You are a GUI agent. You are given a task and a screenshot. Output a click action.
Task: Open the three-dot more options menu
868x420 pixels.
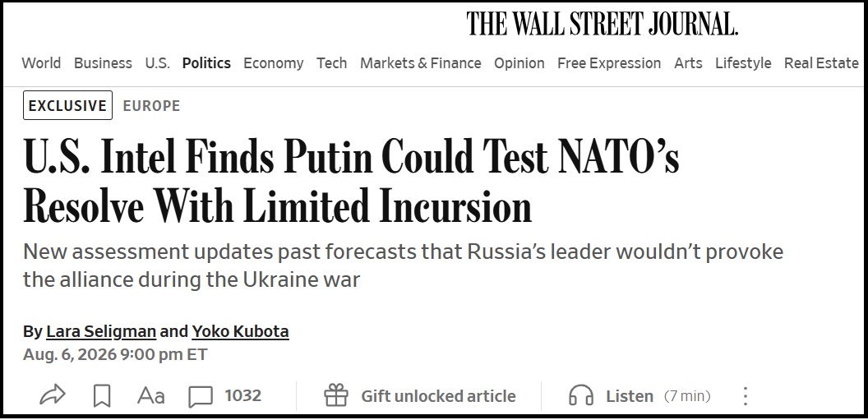[746, 396]
